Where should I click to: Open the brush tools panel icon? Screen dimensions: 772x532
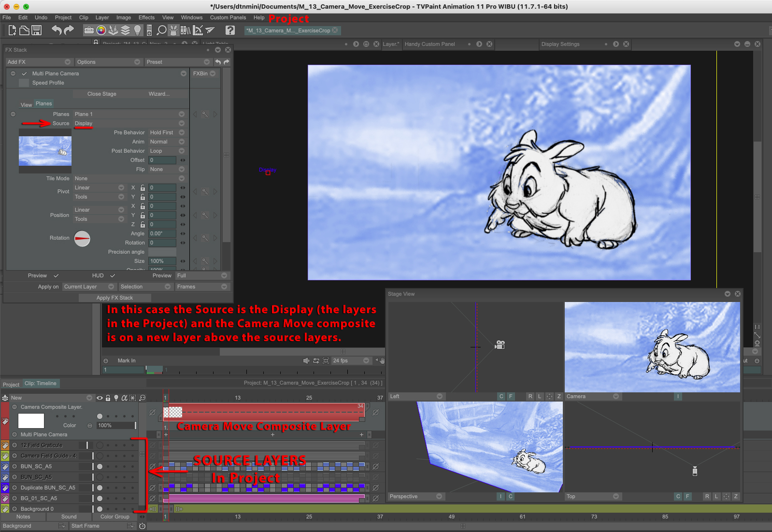[x=113, y=30]
